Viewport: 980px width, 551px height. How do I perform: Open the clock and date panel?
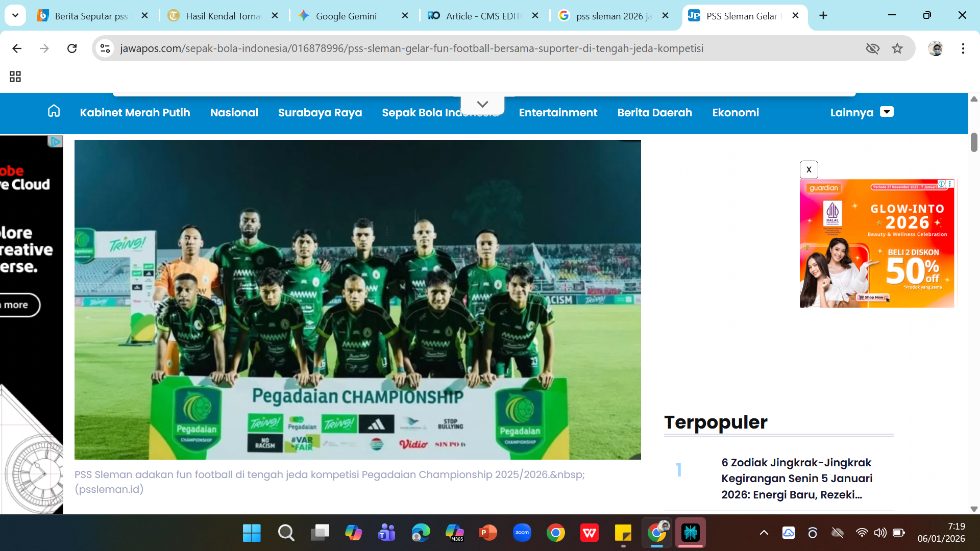pos(941,533)
